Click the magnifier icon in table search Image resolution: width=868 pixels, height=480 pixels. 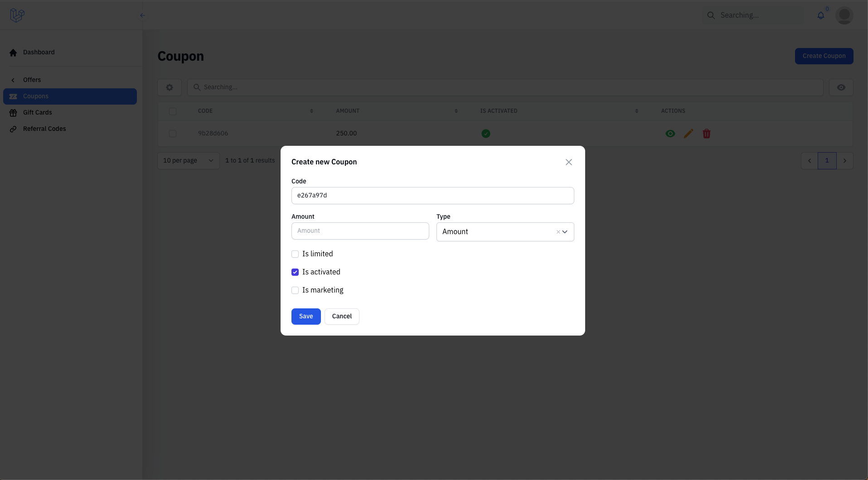[197, 87]
